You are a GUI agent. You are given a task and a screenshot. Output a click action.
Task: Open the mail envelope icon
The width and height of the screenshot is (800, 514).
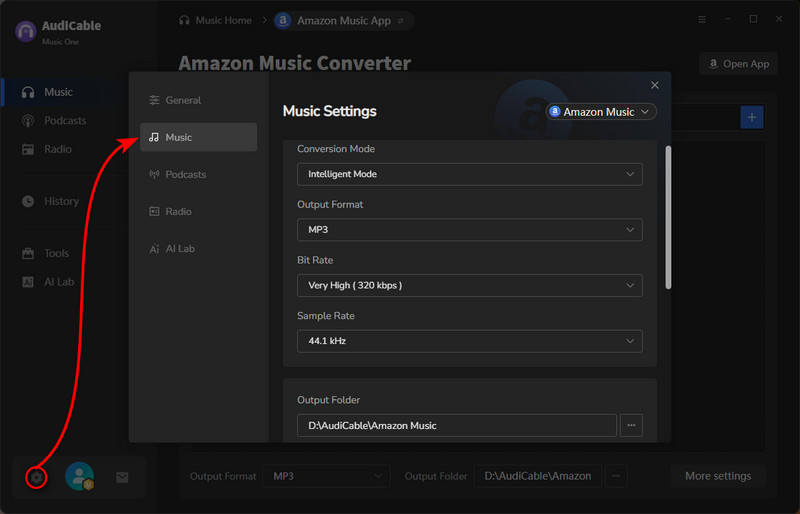pyautogui.click(x=122, y=477)
